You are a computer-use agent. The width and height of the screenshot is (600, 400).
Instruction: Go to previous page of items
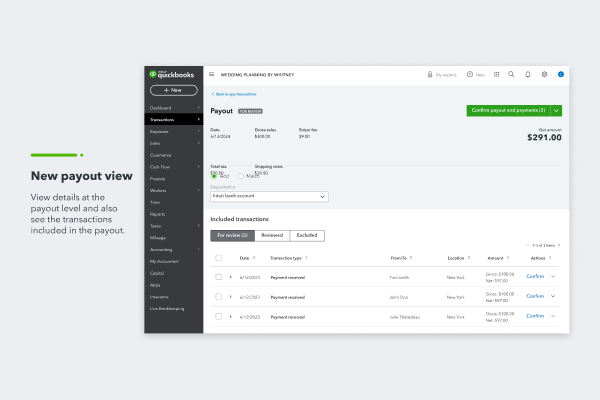528,245
